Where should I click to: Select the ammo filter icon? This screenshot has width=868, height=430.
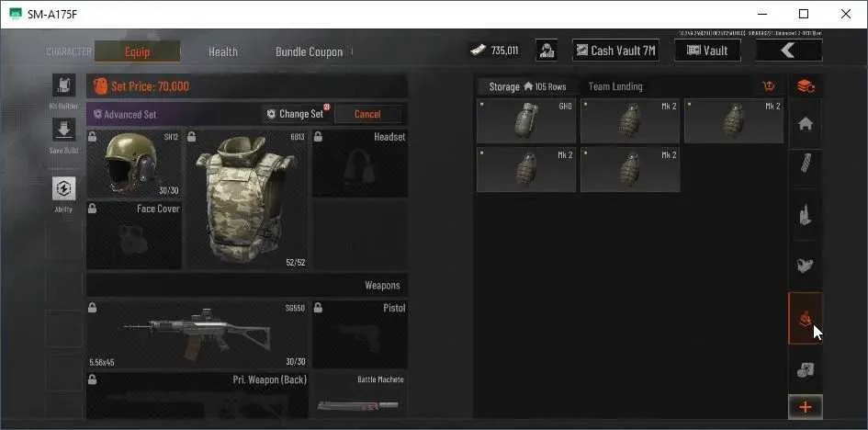[805, 214]
